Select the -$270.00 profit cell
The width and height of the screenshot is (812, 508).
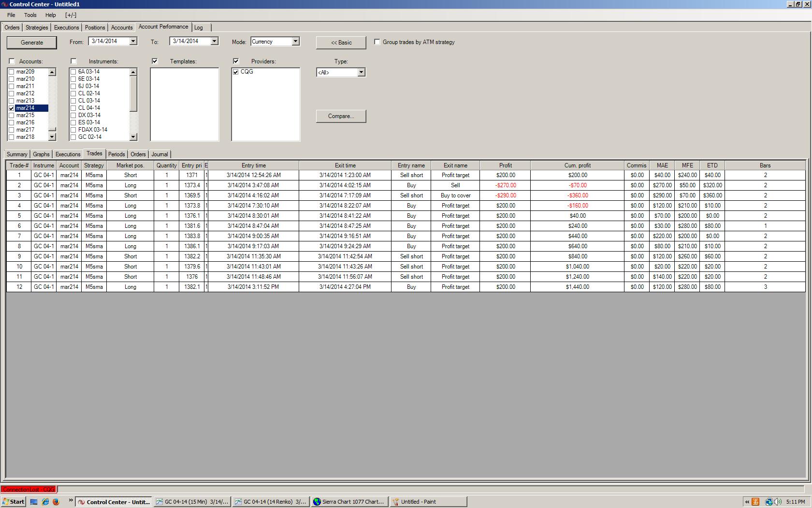click(x=505, y=185)
